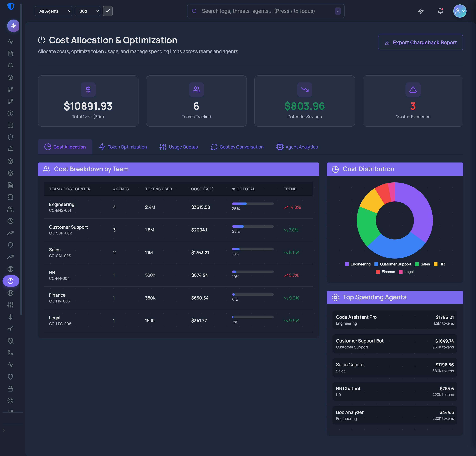The image size is (476, 456).
Task: Open the All Agents dropdown
Action: tap(53, 11)
